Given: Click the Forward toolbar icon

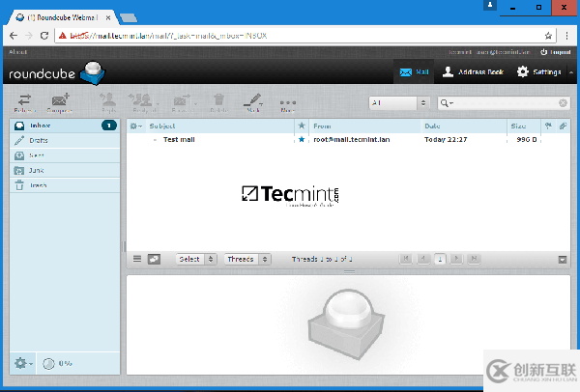Looking at the screenshot, I should coord(182,102).
